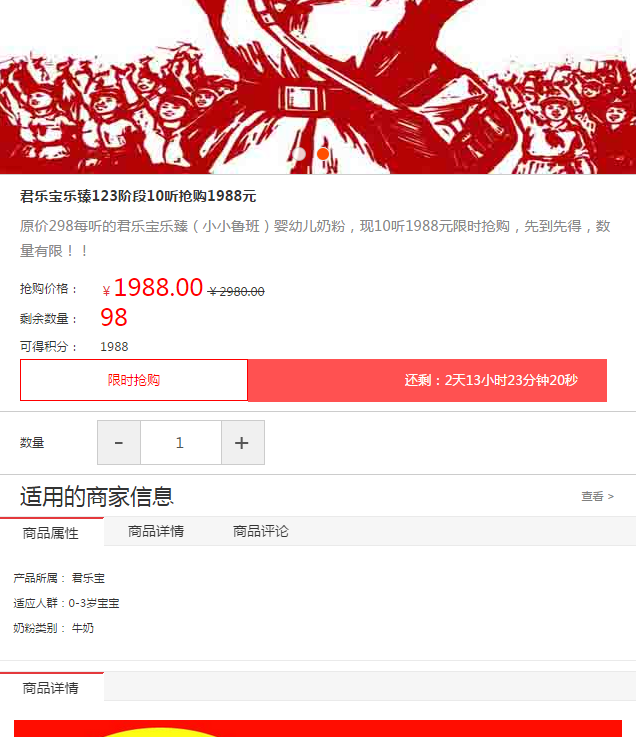Image resolution: width=636 pixels, height=737 pixels.
Task: Switch to the 商品属性 tab
Action: click(x=51, y=533)
